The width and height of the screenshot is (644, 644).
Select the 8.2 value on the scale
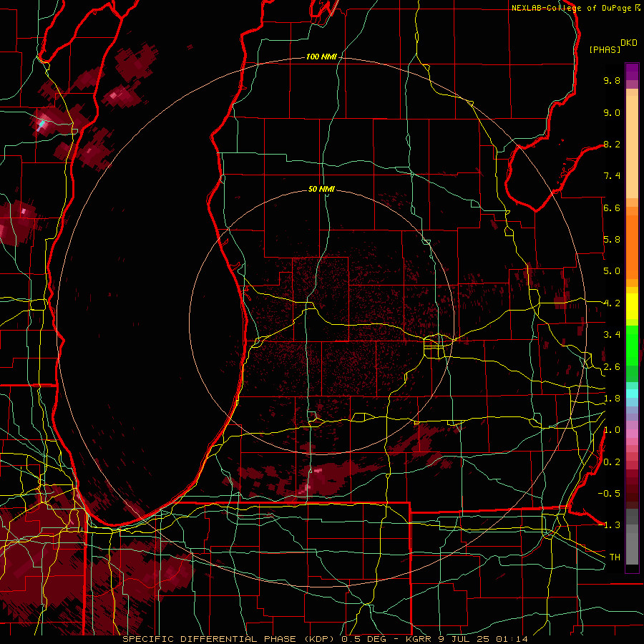click(x=612, y=144)
